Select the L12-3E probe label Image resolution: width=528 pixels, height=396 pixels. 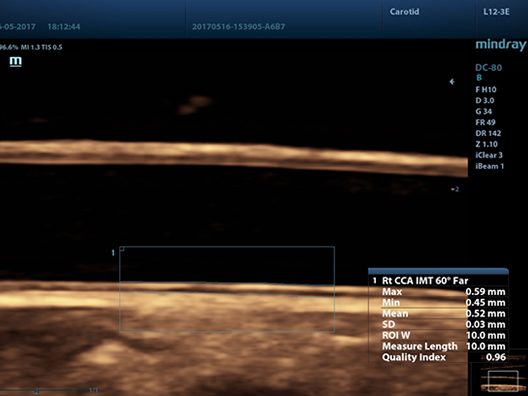[x=496, y=12]
